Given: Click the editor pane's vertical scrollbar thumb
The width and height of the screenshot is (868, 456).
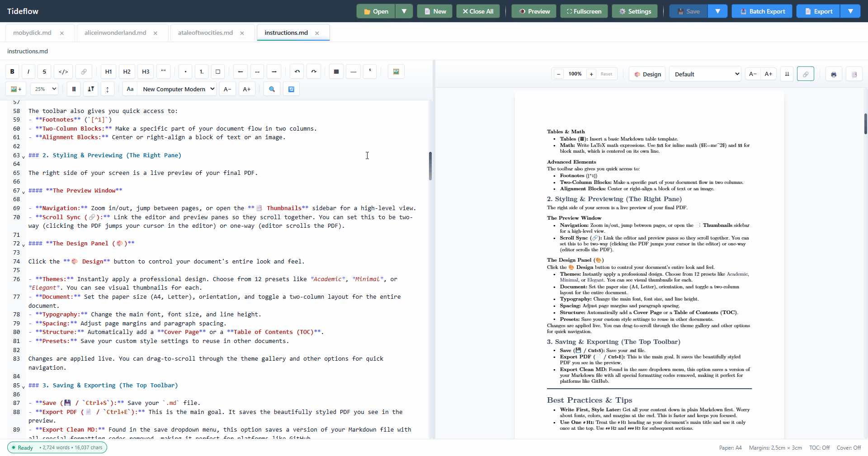Looking at the screenshot, I should [430, 166].
